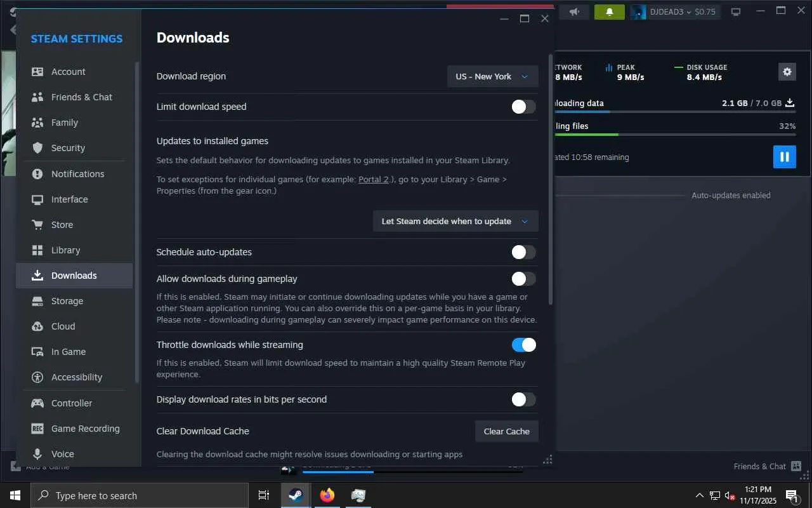This screenshot has width=812, height=508.
Task: Go to the Family settings section
Action: 74,123
